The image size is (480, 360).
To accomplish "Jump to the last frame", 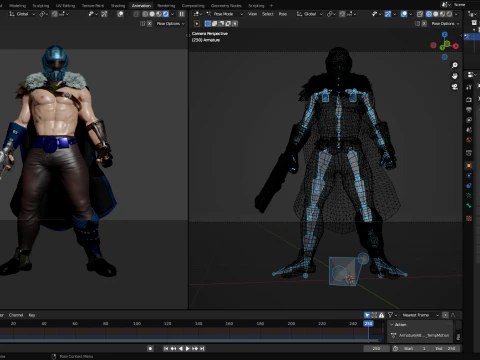I will click(202, 348).
